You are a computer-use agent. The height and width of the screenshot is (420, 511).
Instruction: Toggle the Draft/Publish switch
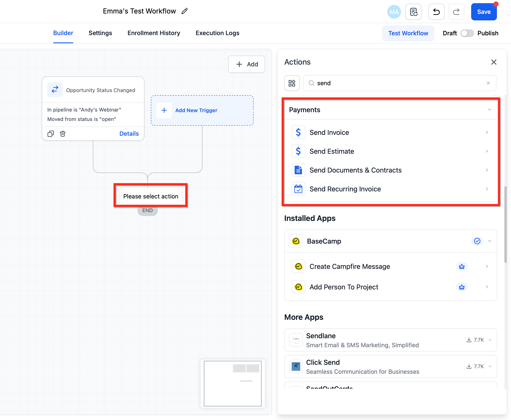pyautogui.click(x=467, y=33)
